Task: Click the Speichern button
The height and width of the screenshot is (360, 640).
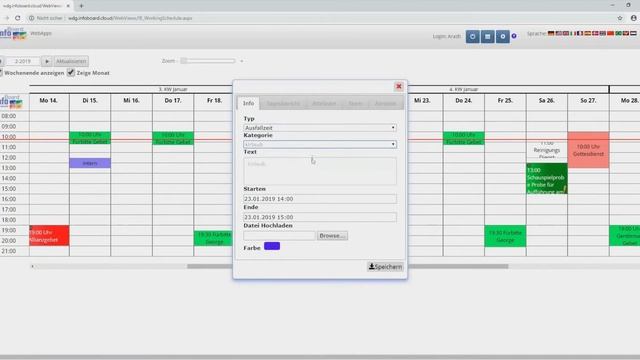Action: [385, 267]
